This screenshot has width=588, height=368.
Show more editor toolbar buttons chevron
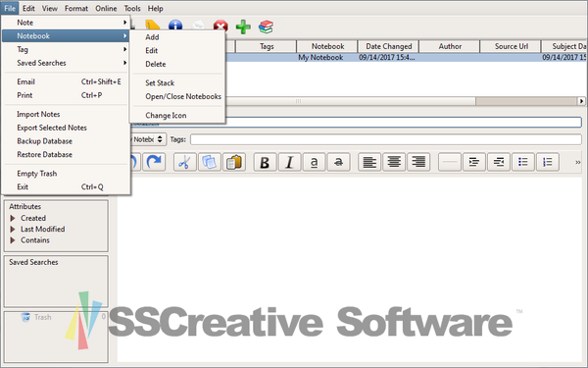point(578,162)
